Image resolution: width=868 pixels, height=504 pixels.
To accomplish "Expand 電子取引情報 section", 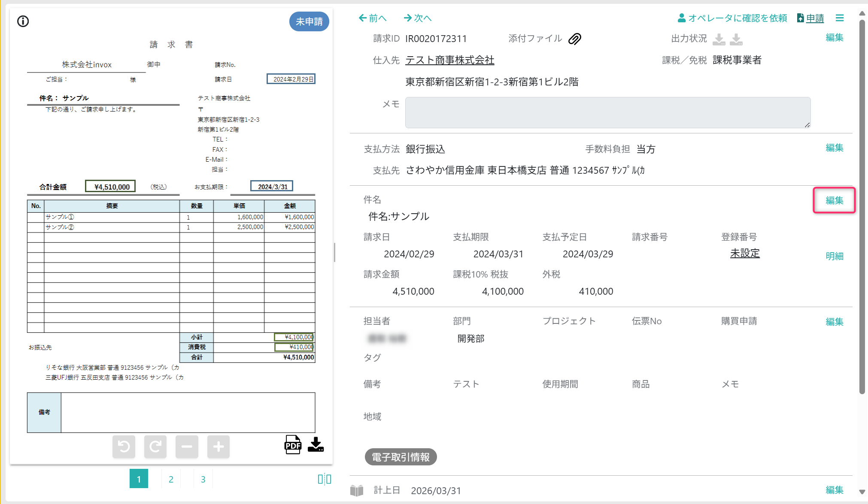I will pyautogui.click(x=401, y=457).
